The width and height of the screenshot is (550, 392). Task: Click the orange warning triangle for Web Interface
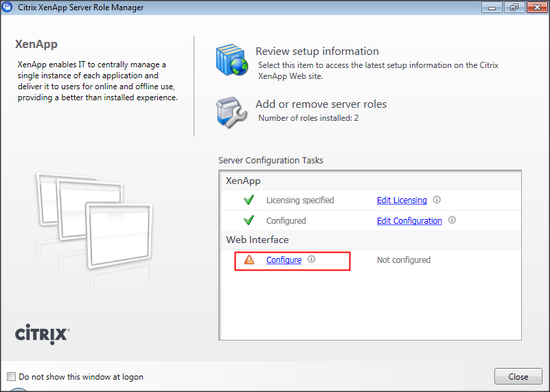[249, 260]
